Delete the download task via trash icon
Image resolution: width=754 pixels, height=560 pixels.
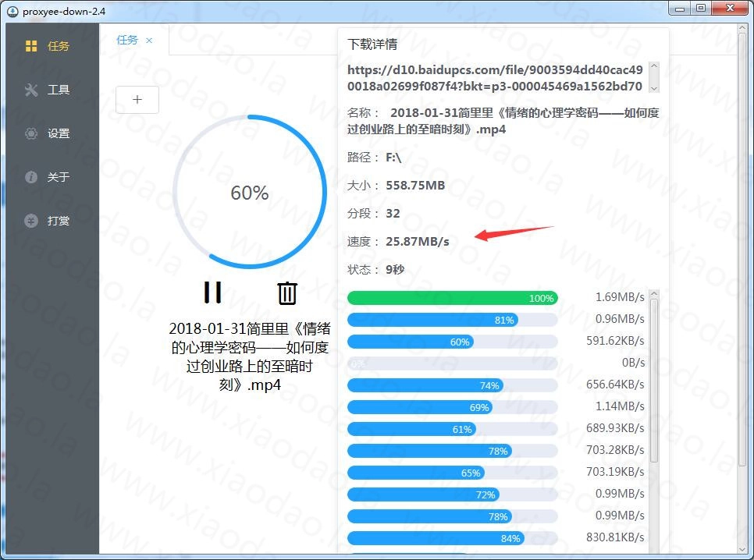(x=286, y=293)
